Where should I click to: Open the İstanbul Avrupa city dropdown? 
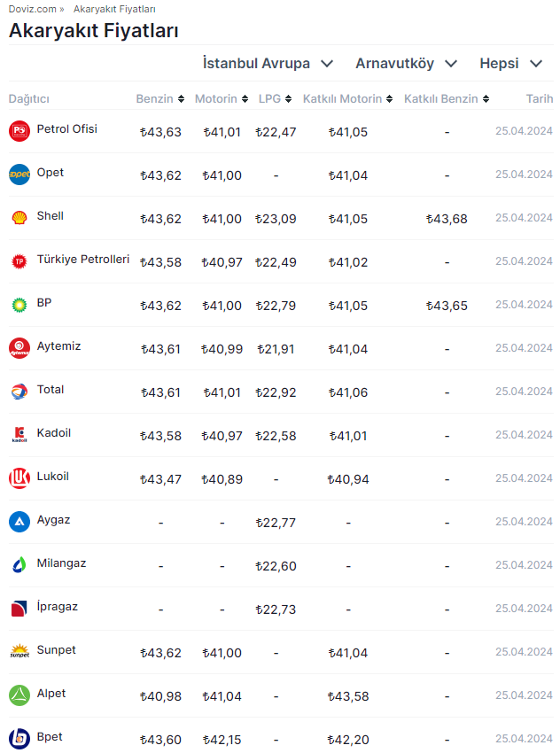[268, 64]
